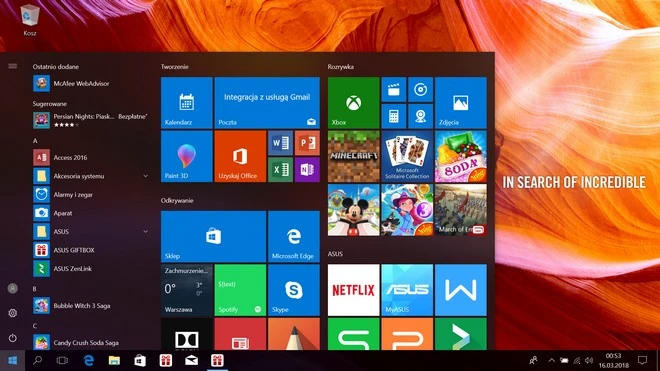Click the Uzyskaj Office tile

pos(240,156)
